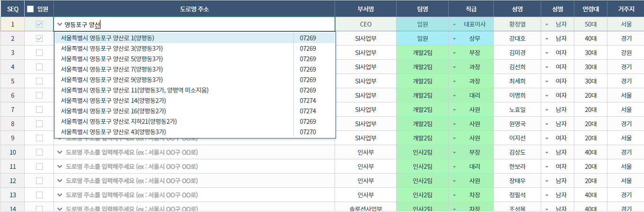Enable the 임원 checkbox for row 10
The width and height of the screenshot is (644, 212).
39,152
